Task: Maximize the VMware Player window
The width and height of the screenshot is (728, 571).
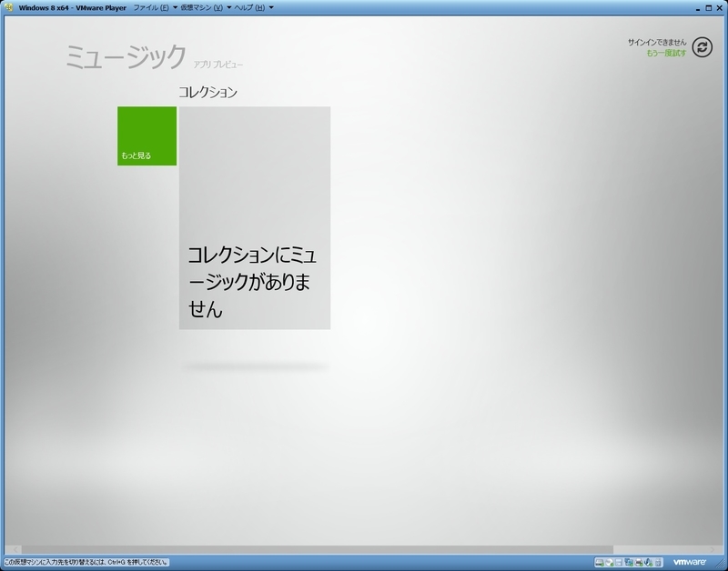Action: (x=709, y=8)
